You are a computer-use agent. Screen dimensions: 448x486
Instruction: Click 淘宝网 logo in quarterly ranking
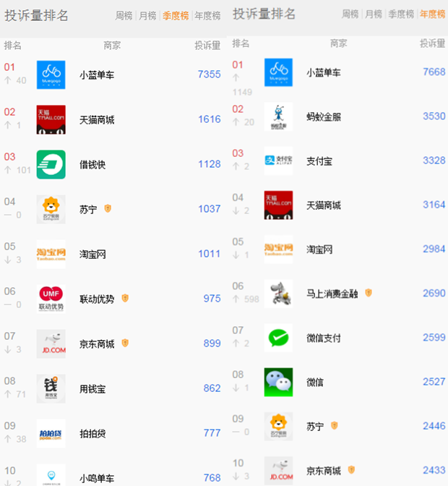coord(51,254)
